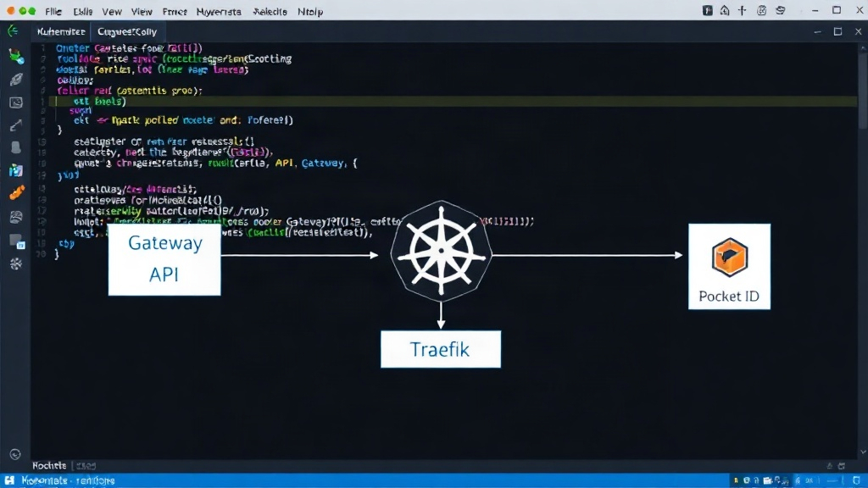This screenshot has width=868, height=488.
Task: Click the dark square icon in the title bar
Action: [x=708, y=10]
